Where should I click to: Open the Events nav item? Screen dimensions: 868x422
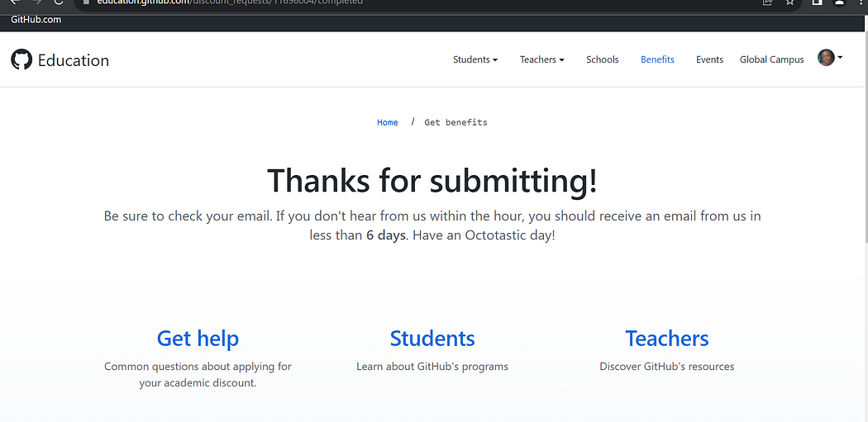[709, 59]
